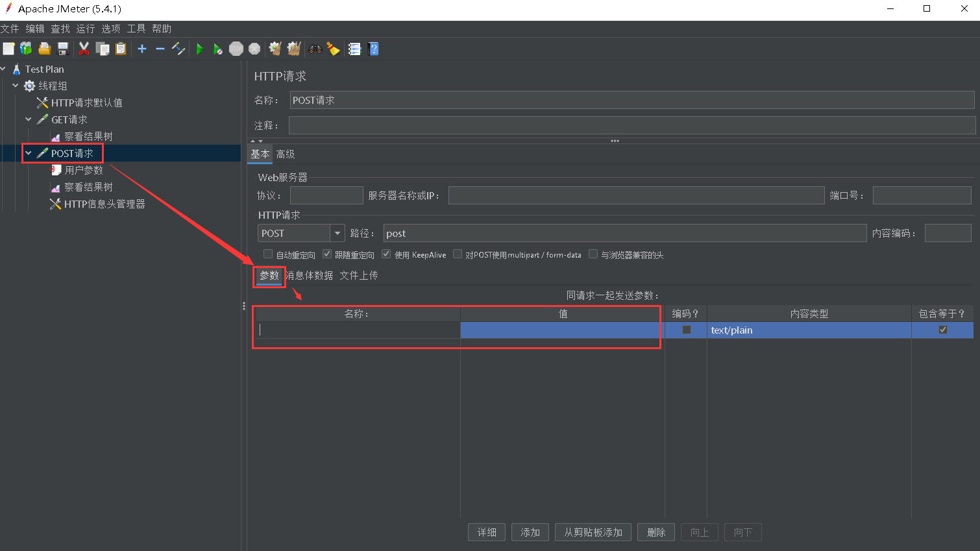
Task: Open the 运行 menu
Action: point(86,29)
